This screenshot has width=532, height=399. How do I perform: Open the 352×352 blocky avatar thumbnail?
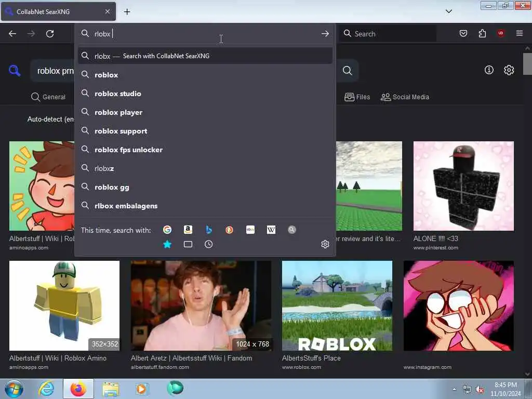64,305
